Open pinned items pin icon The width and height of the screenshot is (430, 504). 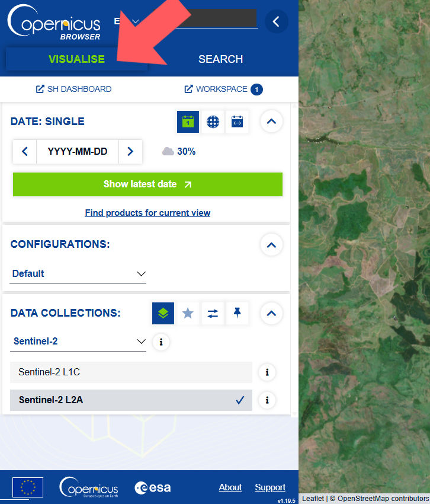point(237,313)
